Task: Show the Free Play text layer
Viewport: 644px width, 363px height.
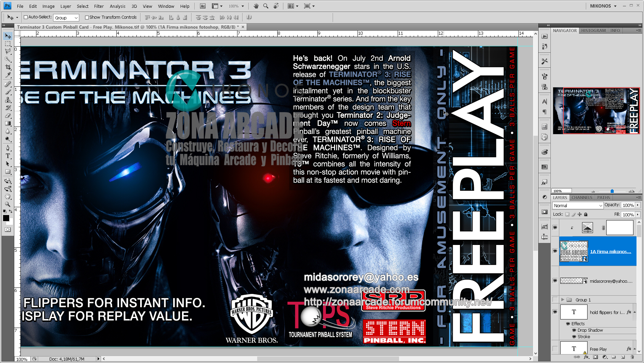Action: (x=555, y=349)
